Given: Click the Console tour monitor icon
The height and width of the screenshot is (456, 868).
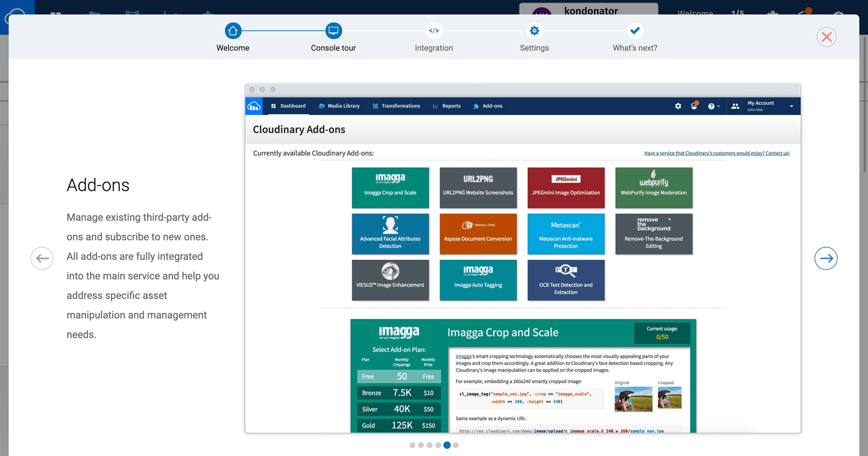Looking at the screenshot, I should 333,31.
